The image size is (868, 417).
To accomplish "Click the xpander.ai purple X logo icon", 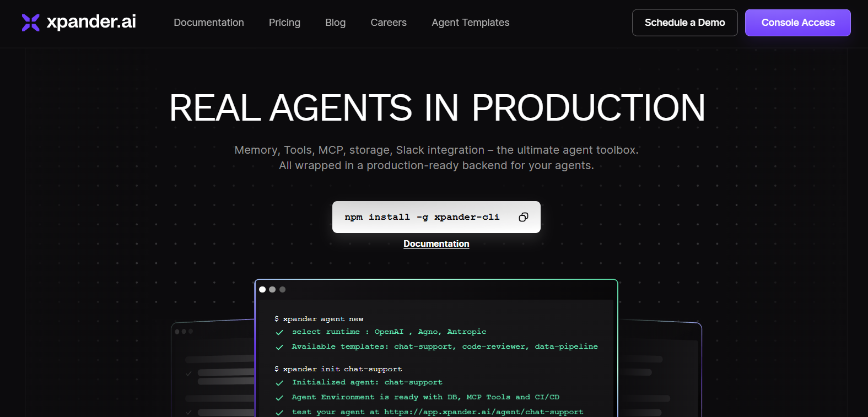I will click(31, 23).
